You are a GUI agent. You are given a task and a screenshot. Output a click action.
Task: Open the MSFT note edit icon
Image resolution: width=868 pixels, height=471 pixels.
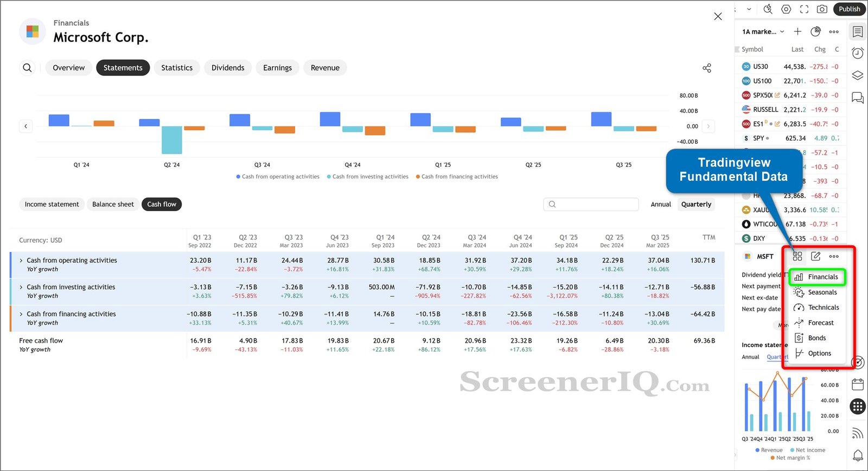[815, 256]
